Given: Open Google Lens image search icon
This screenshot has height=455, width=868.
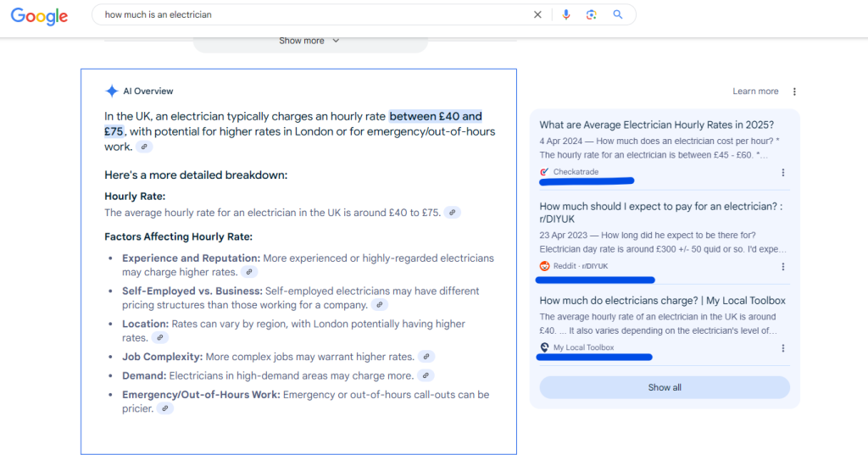Looking at the screenshot, I should point(591,15).
